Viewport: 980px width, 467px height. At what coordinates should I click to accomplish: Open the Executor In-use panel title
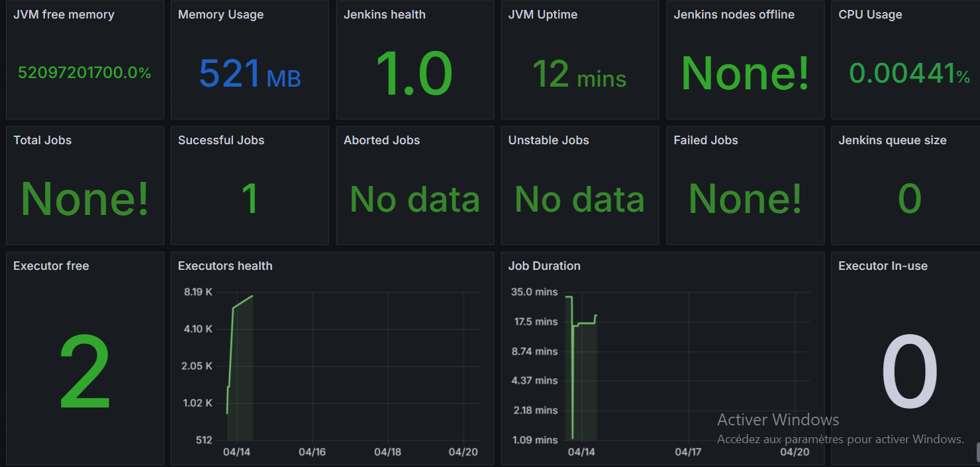tap(883, 266)
